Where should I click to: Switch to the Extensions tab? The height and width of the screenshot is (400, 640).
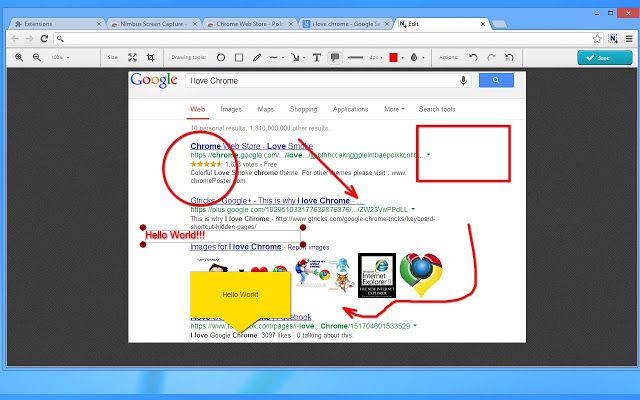56,24
